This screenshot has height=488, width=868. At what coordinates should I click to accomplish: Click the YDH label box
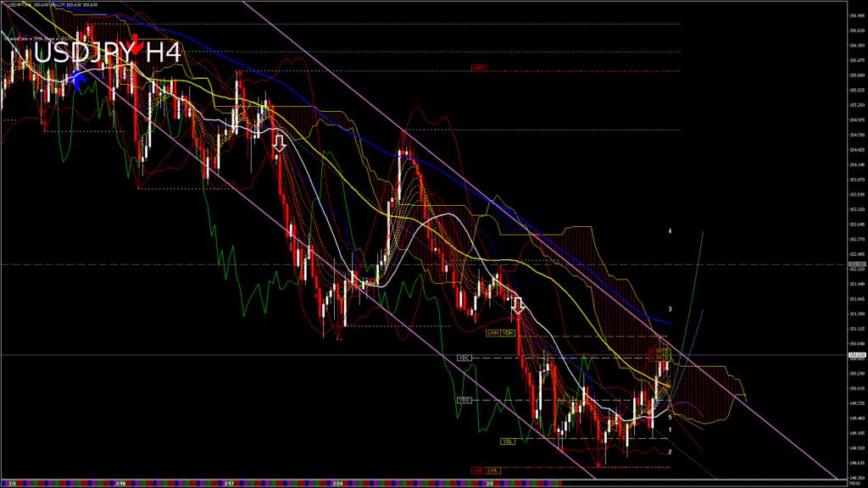tap(508, 334)
